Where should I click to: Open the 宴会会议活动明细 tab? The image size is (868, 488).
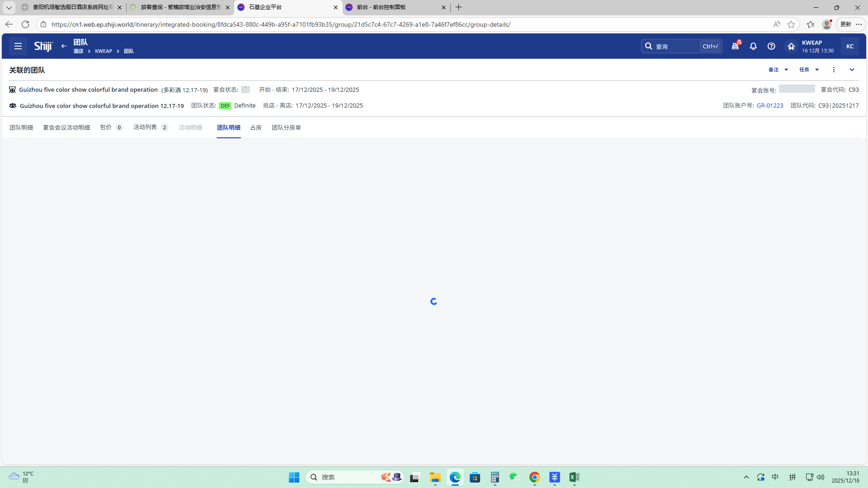[x=66, y=127]
